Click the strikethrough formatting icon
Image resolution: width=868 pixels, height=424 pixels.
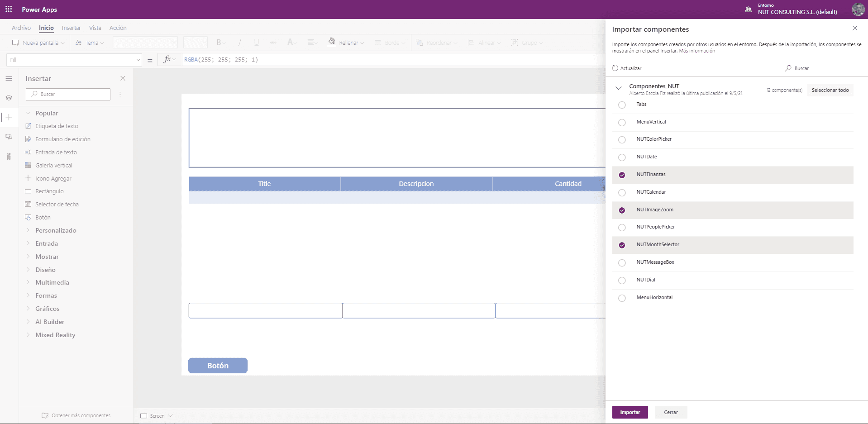pyautogui.click(x=273, y=43)
